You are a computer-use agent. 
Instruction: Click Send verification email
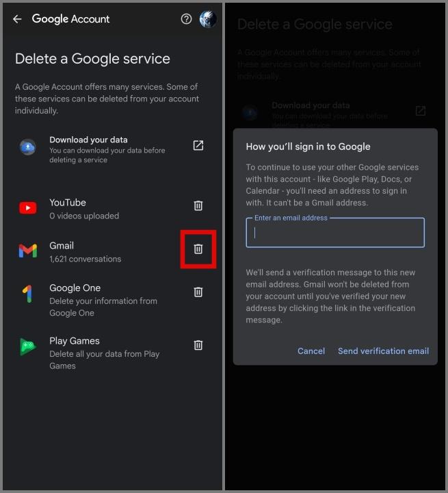[x=383, y=351]
